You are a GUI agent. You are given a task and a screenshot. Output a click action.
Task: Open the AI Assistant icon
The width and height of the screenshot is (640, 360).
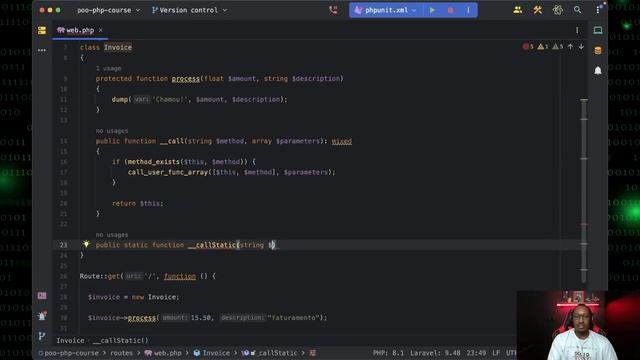point(558,10)
